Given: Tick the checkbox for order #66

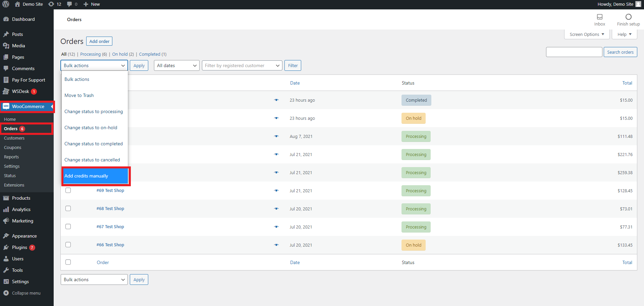Looking at the screenshot, I should [x=68, y=245].
